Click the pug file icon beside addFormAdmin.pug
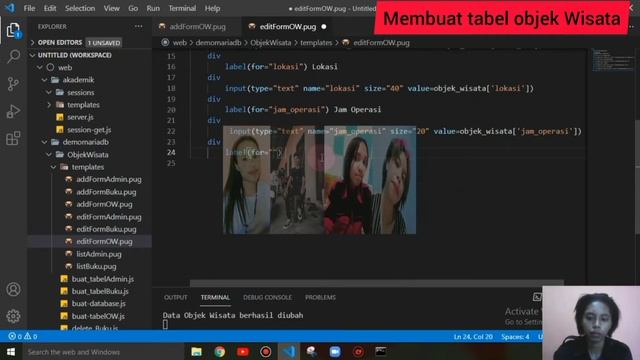Viewport: 640px width, 360px height. tap(69, 179)
